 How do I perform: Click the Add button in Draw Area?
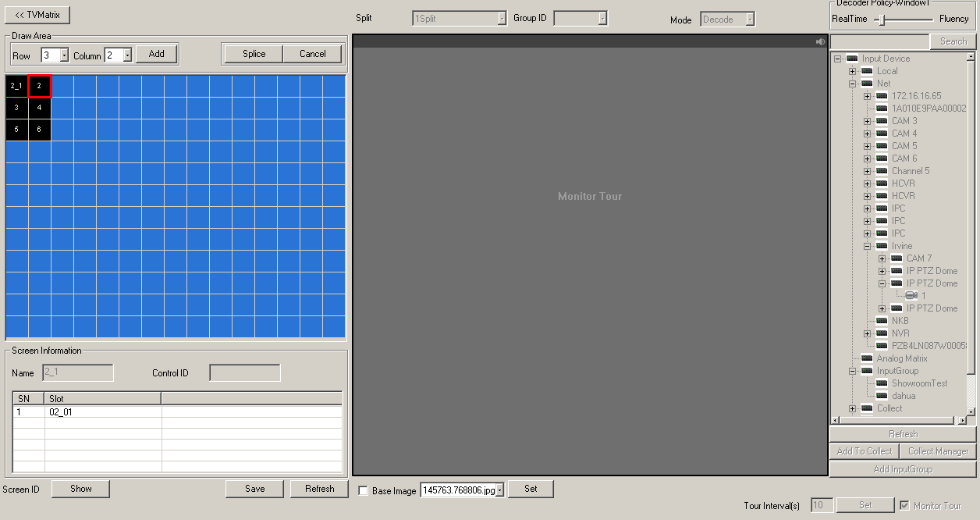pyautogui.click(x=157, y=54)
